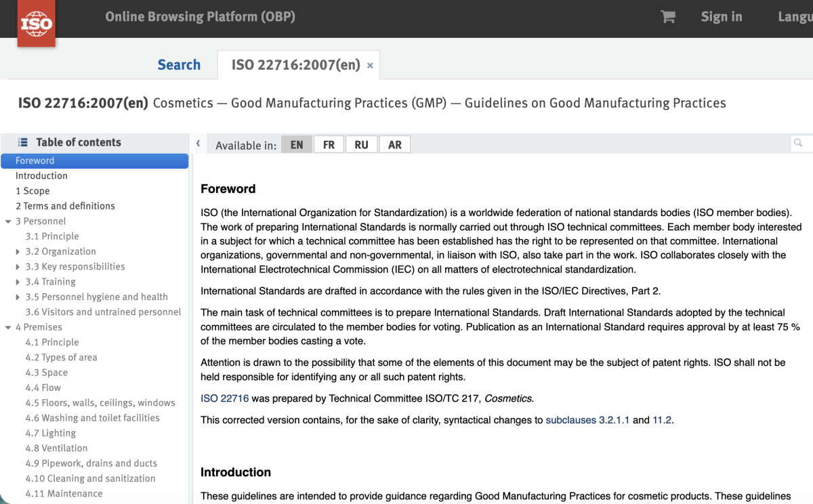Open 3.1 Principle in contents
Image resolution: width=813 pixels, height=504 pixels.
[52, 236]
